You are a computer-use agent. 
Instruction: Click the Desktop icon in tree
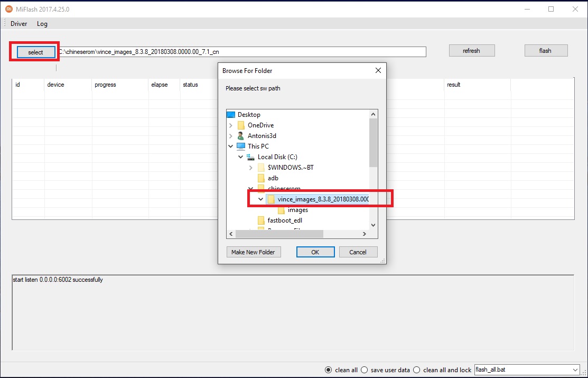[231, 115]
